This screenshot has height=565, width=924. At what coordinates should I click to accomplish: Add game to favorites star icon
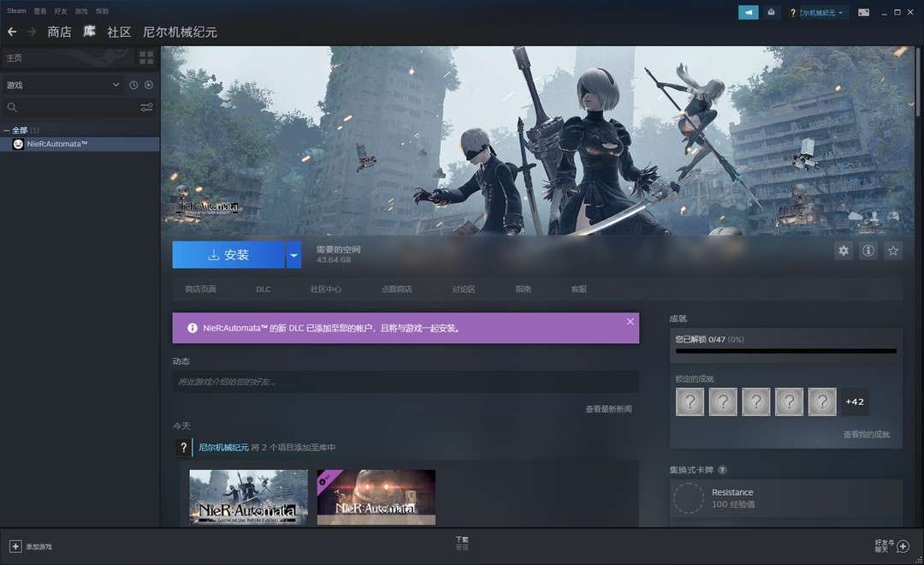click(x=893, y=251)
